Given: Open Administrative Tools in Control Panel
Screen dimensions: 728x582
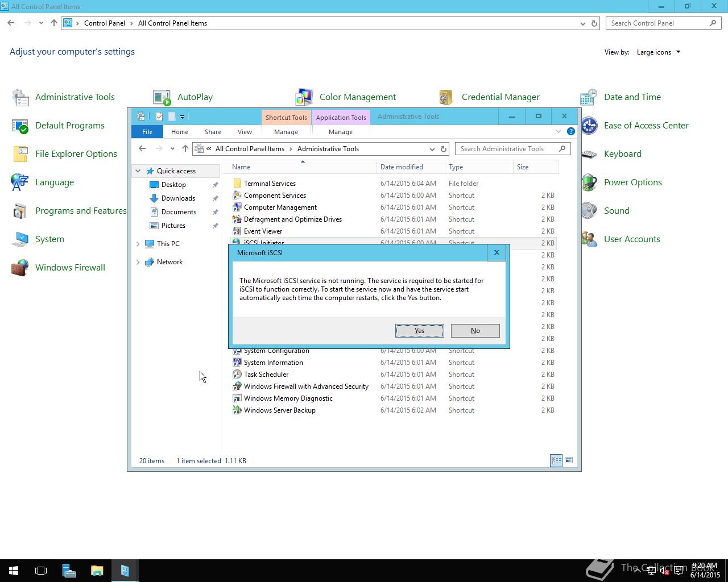Looking at the screenshot, I should tap(20, 97).
